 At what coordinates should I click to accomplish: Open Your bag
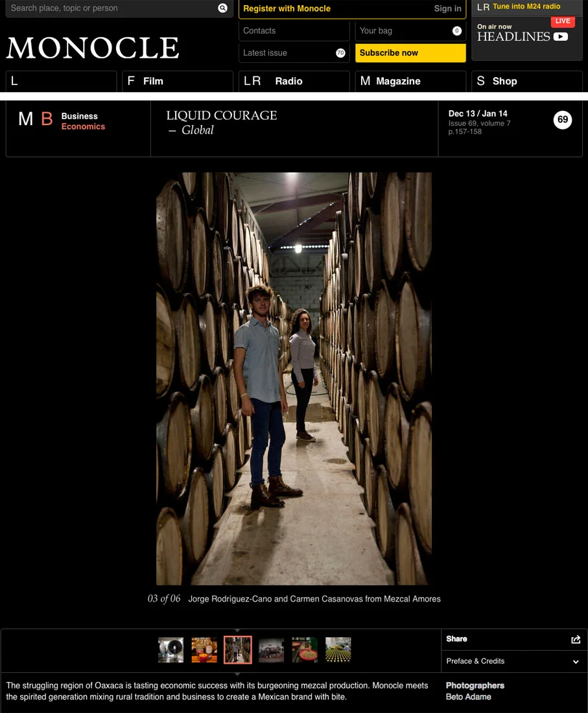coord(410,31)
